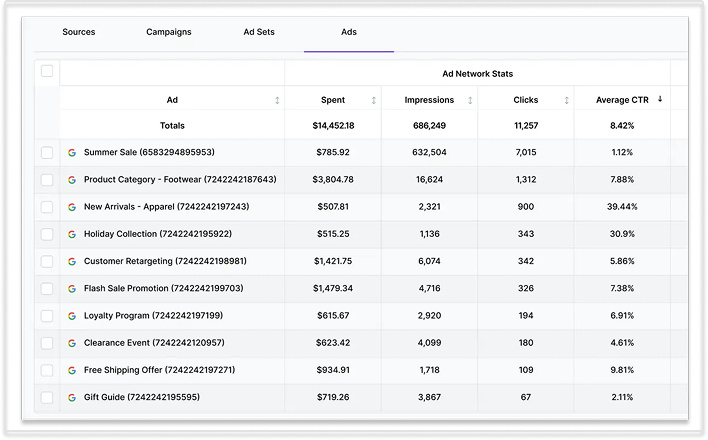The width and height of the screenshot is (708, 440).
Task: Tick the Holiday Collection checkbox
Action: point(47,234)
